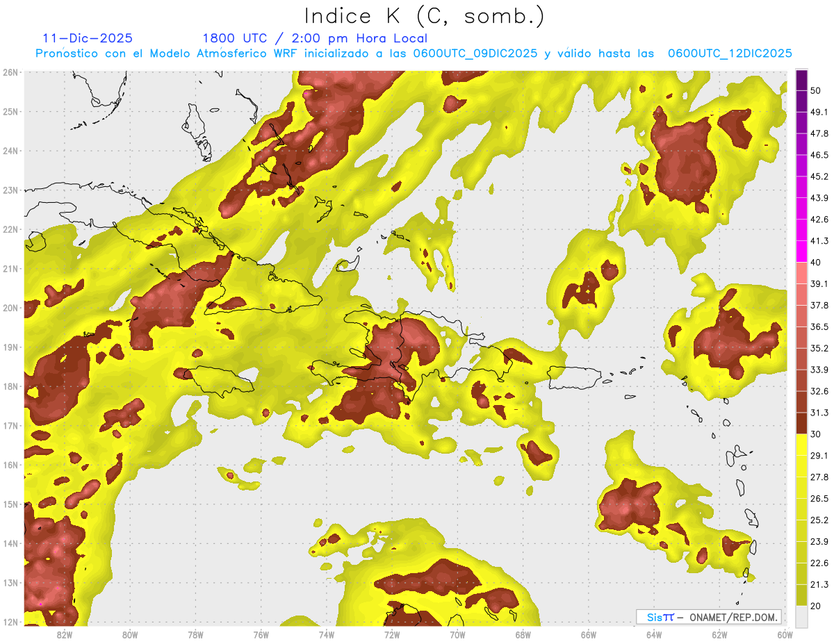The image size is (834, 644).
Task: Click the color bar label "32.6"
Action: pos(819,391)
